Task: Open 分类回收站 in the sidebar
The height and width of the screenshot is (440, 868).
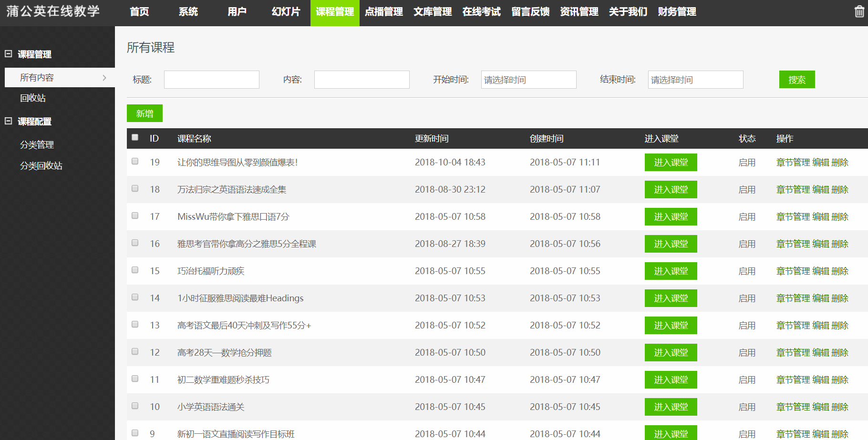Action: tap(41, 165)
